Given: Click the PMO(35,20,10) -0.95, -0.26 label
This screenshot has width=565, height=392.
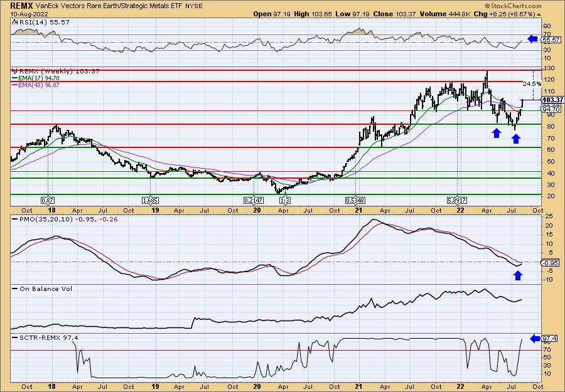Looking at the screenshot, I should click(65, 220).
